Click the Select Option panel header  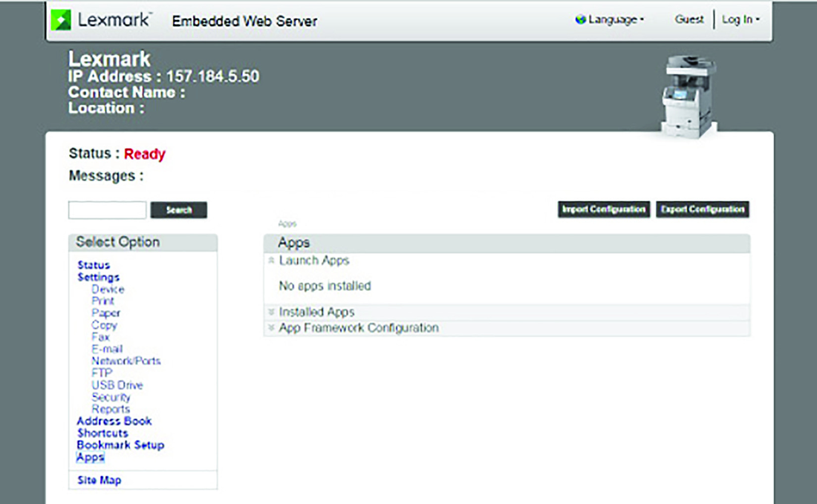[x=143, y=243]
